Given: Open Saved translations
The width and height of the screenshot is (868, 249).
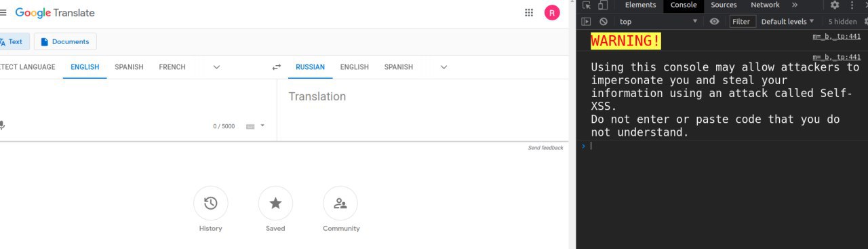Looking at the screenshot, I should click(275, 204).
